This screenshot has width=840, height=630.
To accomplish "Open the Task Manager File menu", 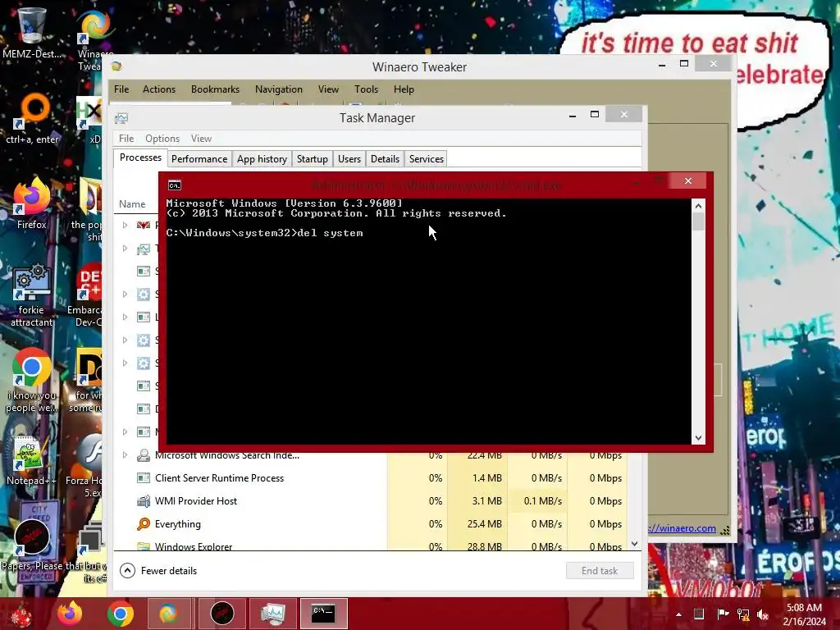I will [x=126, y=139].
